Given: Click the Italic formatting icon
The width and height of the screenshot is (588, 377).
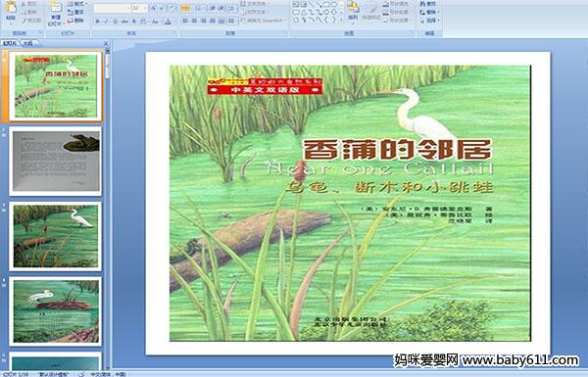Looking at the screenshot, I should click(x=106, y=22).
